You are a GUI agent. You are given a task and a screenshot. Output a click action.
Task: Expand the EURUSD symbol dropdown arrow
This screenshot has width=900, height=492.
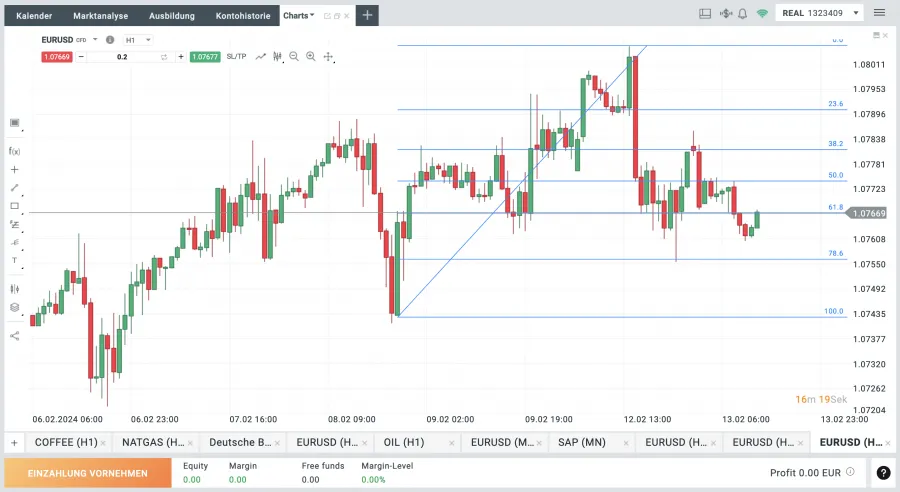coord(95,40)
